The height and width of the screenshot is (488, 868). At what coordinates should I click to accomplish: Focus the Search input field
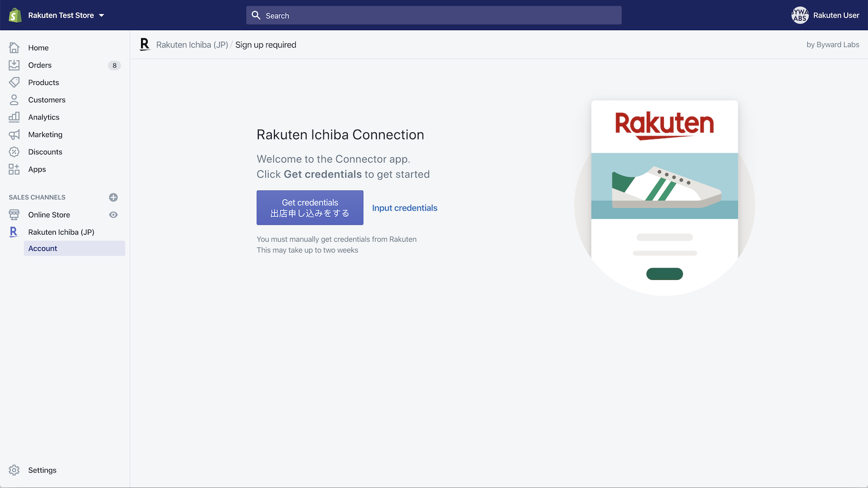[x=434, y=15]
